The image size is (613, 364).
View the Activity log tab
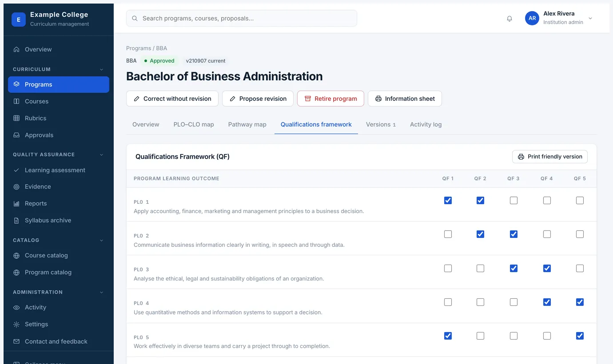click(426, 124)
